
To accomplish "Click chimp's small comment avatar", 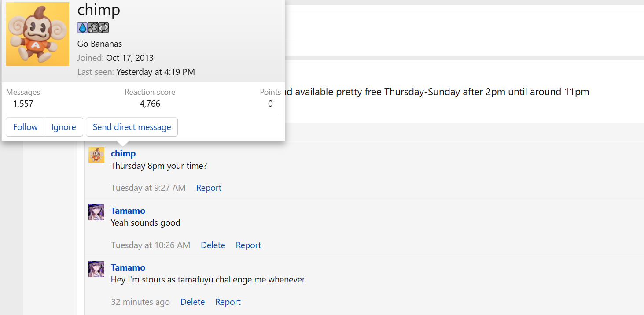I will point(96,155).
